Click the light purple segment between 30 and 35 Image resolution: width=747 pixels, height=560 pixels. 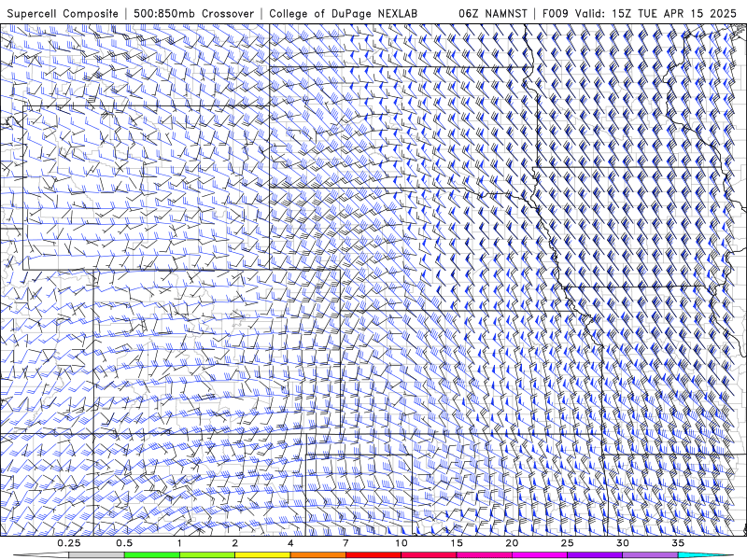pyautogui.click(x=650, y=555)
